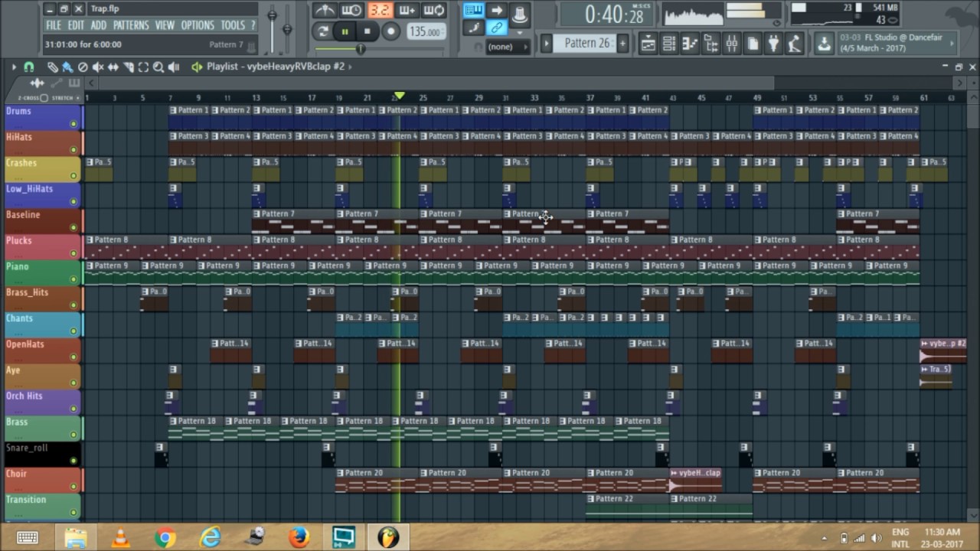This screenshot has width=980, height=551.
Task: Open the Browser panel icon
Action: (711, 43)
